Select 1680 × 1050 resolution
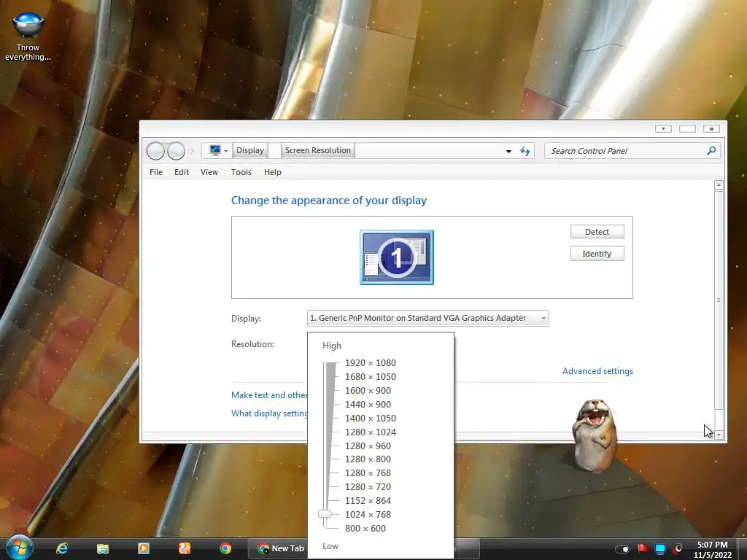 click(370, 377)
